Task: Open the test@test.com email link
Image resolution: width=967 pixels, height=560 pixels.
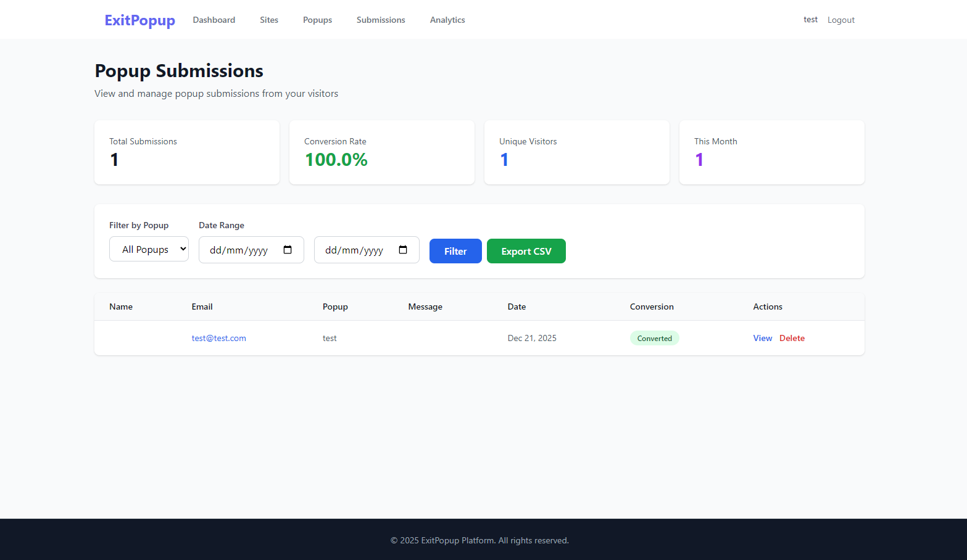Action: (218, 338)
